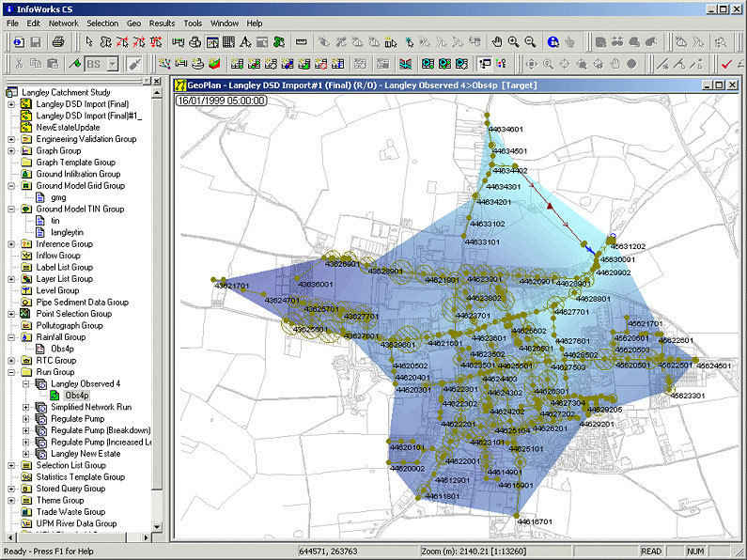Open the Selection menu
747x560 pixels.
click(x=102, y=23)
